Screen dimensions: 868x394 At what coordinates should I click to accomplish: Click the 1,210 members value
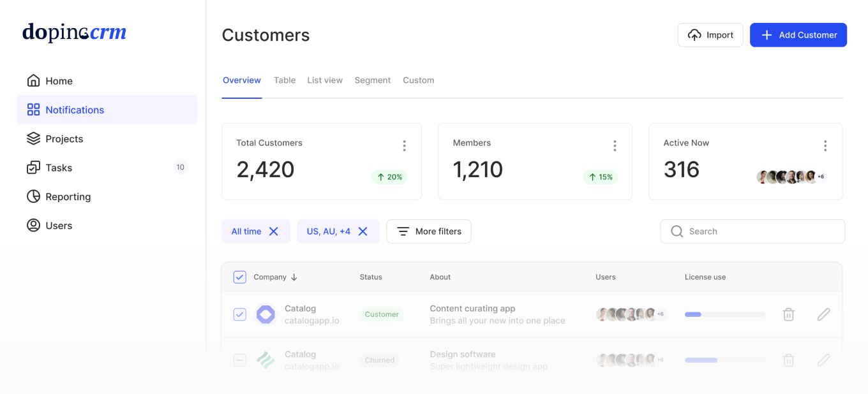pos(478,170)
